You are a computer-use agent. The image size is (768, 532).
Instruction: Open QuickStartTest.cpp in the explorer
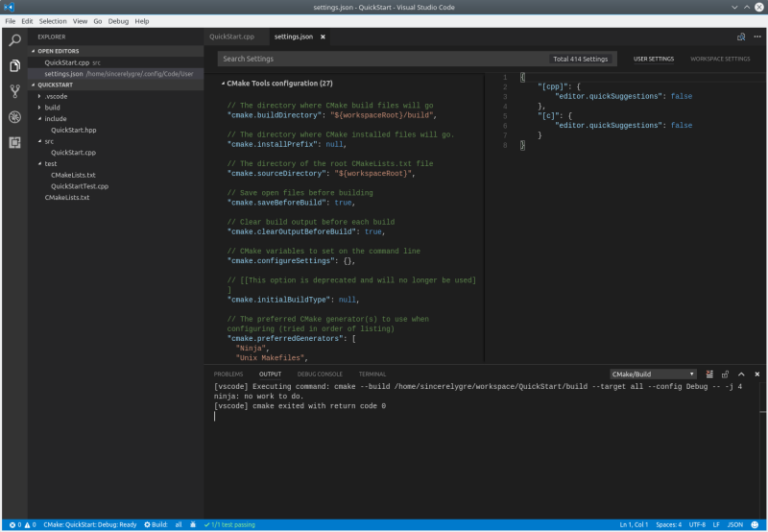click(80, 186)
